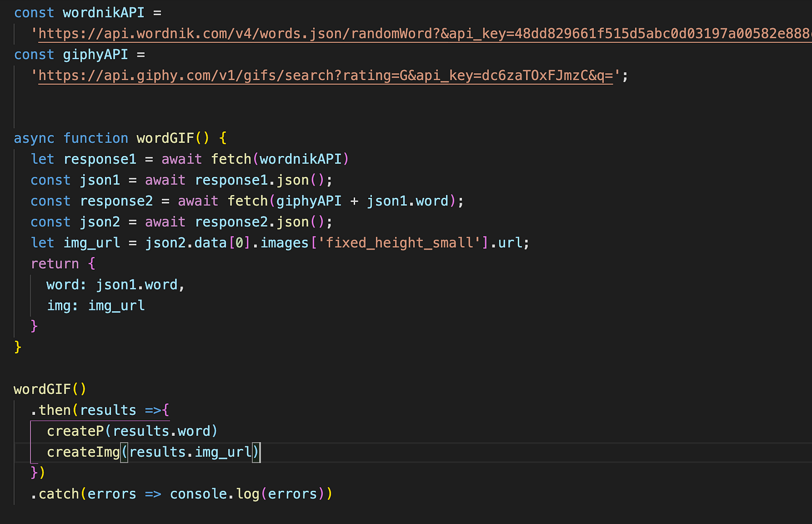Click the .then method call

[x=52, y=409]
